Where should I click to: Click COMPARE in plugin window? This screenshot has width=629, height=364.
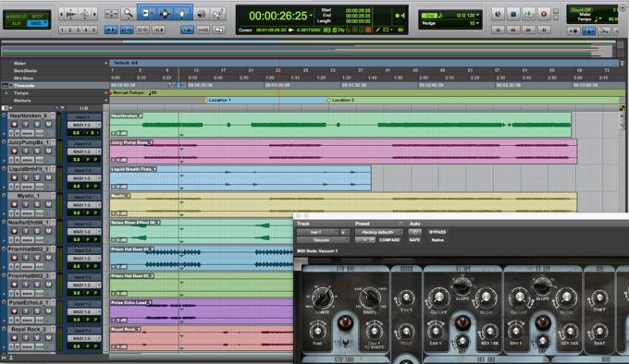[389, 240]
